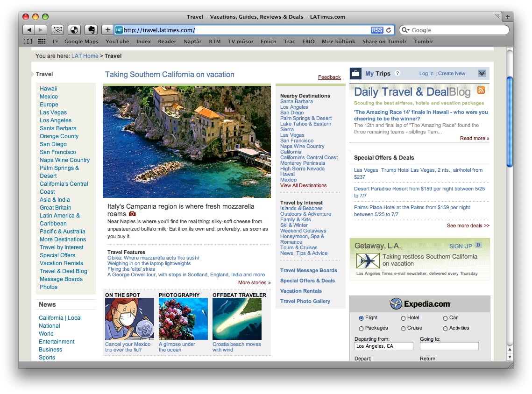Click the RSS badge in address bar
The width and height of the screenshot is (532, 394).
point(377,30)
